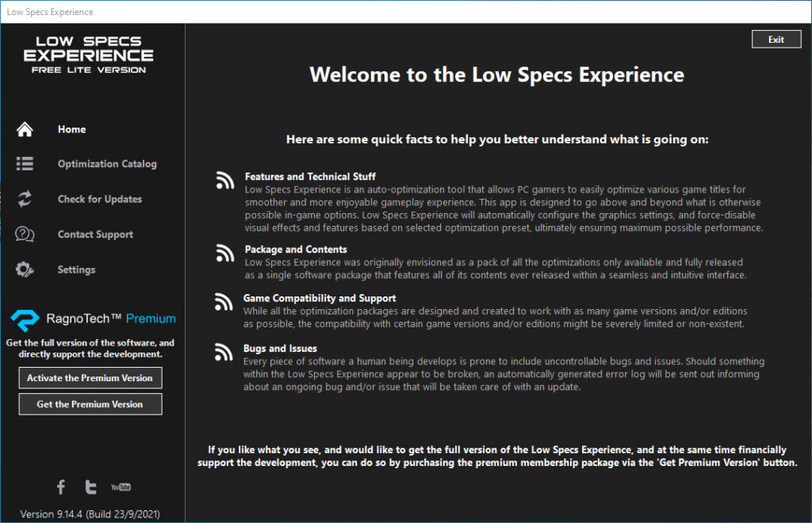Screen dimensions: 812x523
Task: Go to Settings in the sidebar
Action: (x=77, y=269)
